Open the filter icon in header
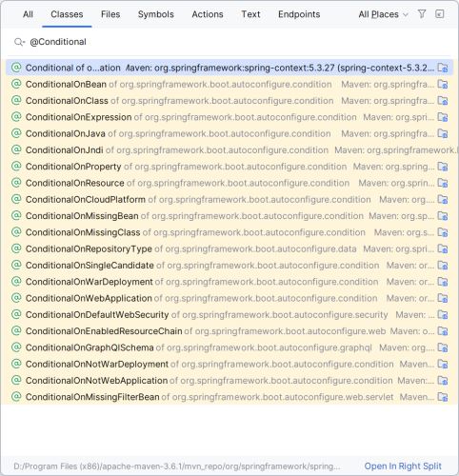Viewport: 459px width, 476px height. [422, 14]
